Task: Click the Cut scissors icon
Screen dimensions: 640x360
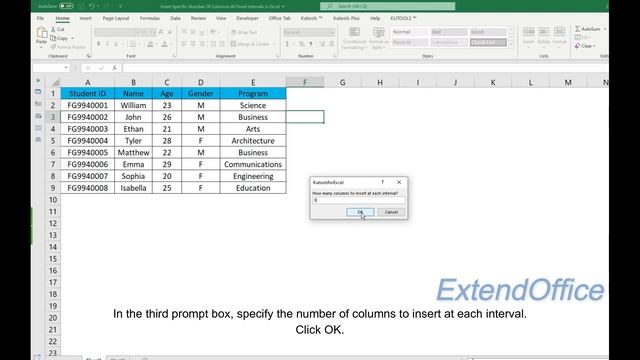Action: (x=53, y=29)
